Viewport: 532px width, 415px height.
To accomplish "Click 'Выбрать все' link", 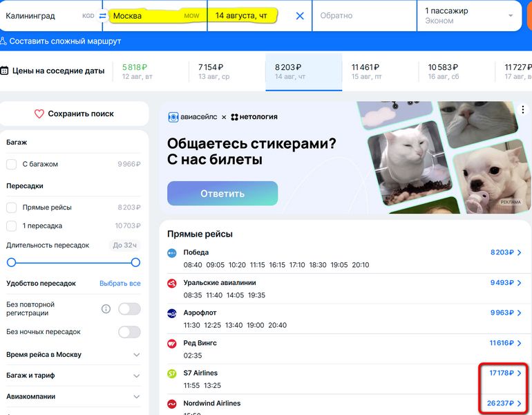I will [120, 283].
